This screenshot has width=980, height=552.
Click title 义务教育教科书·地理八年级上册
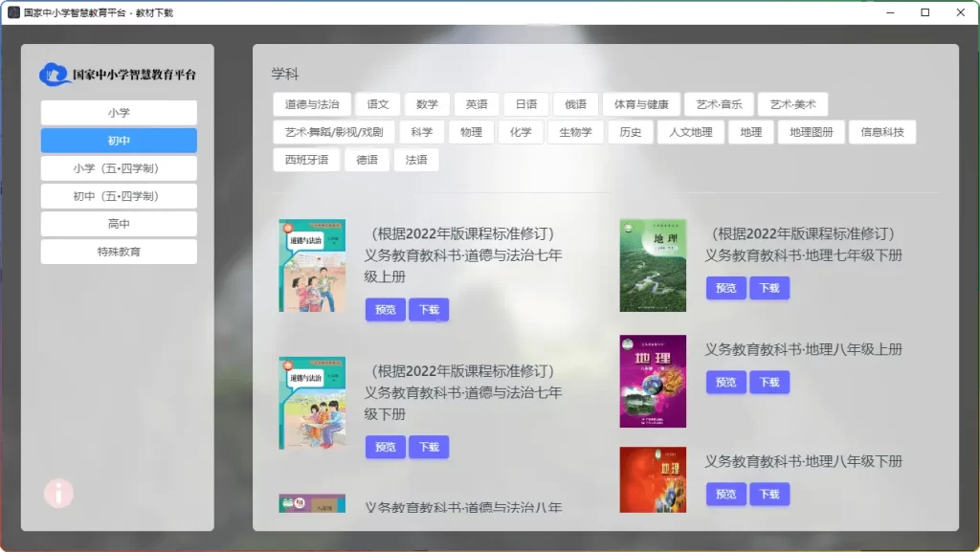click(804, 350)
